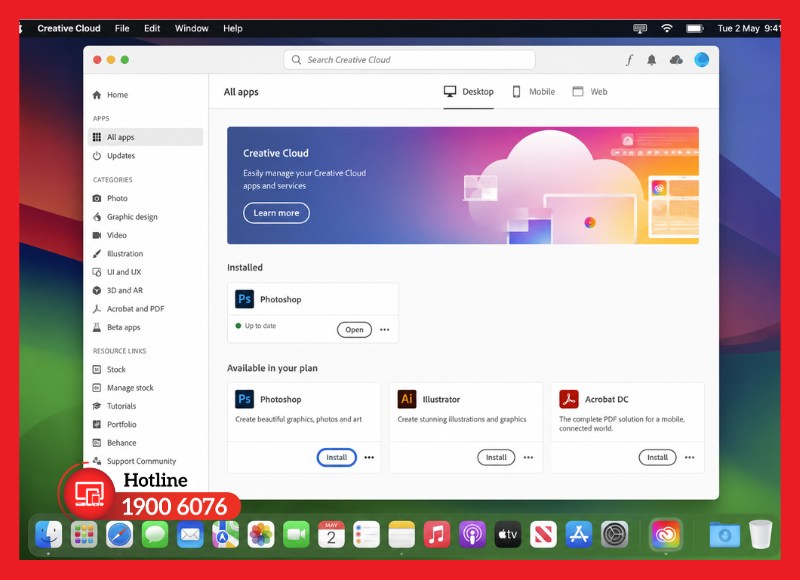The height and width of the screenshot is (580, 800).
Task: Open Messages from the Dock
Action: 155,535
